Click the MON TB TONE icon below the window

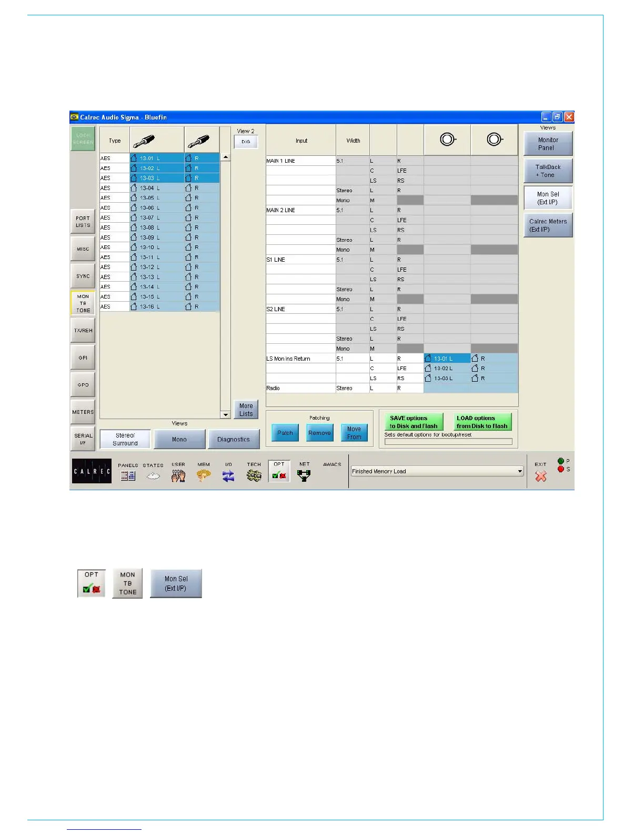pyautogui.click(x=127, y=583)
